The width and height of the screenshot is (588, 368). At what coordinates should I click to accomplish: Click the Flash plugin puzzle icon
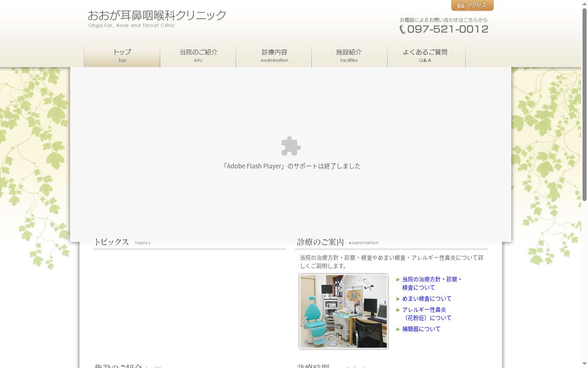point(291,146)
